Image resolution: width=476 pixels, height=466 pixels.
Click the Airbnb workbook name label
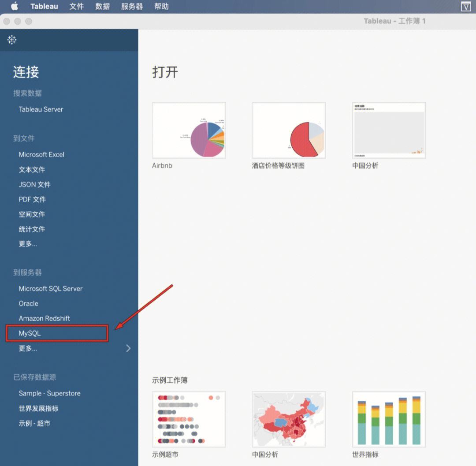[x=162, y=165]
